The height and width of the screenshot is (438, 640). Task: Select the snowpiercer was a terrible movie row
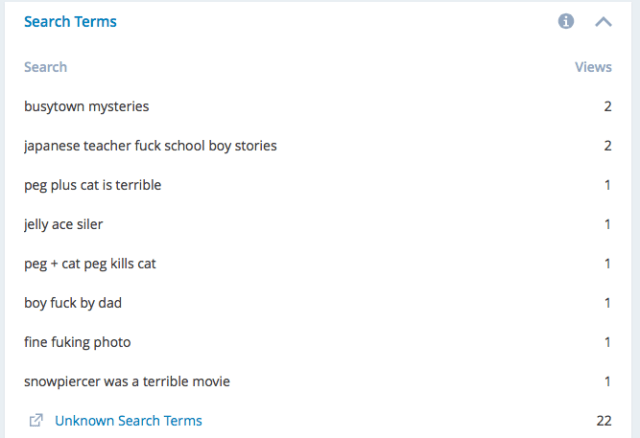127,381
